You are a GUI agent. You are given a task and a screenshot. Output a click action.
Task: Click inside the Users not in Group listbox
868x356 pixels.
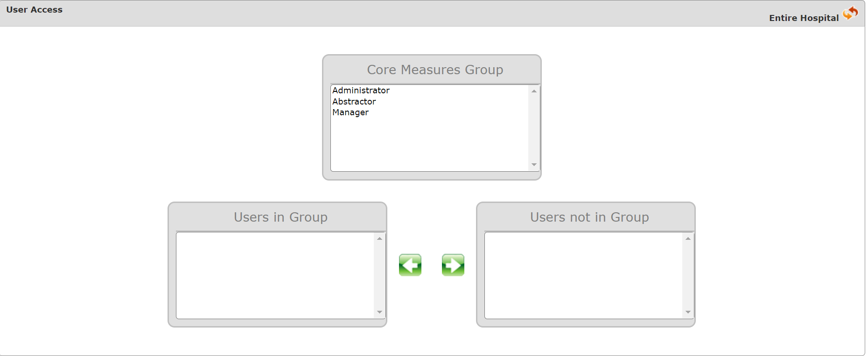point(583,275)
